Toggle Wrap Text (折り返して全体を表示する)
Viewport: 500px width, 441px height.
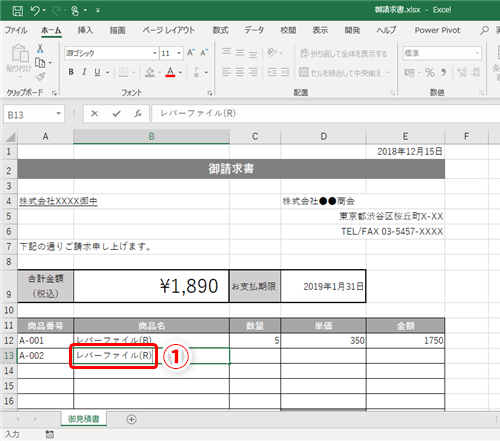(343, 53)
